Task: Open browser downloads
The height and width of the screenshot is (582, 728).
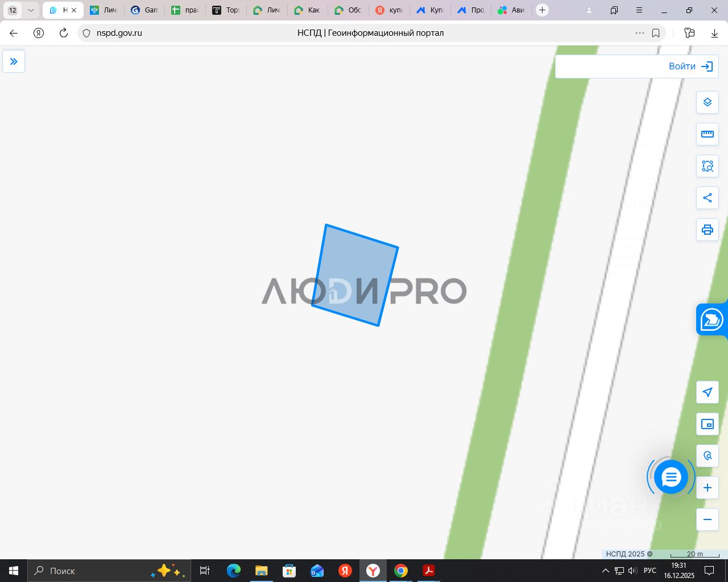Action: point(714,33)
